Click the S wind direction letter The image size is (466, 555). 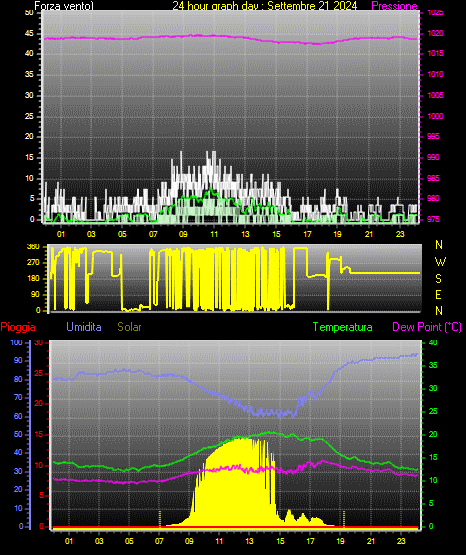[438, 279]
